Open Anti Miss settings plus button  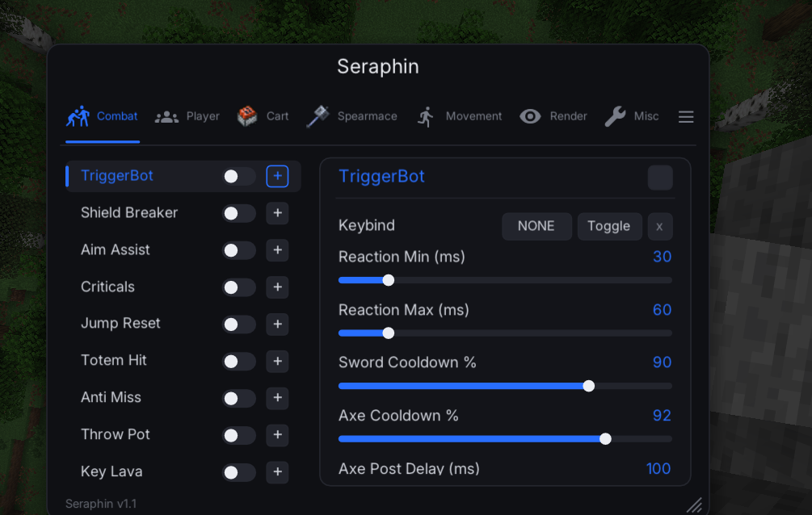278,398
